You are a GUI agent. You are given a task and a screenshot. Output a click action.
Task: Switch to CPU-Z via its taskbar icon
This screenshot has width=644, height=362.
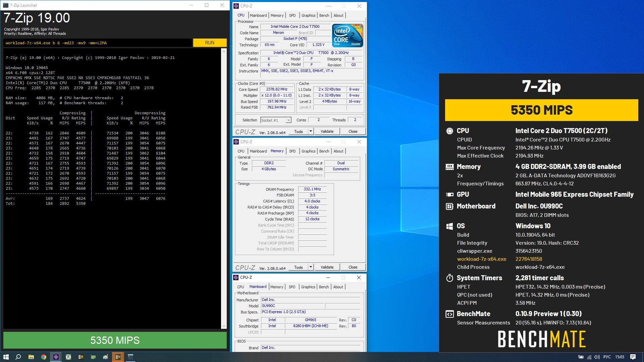point(56,357)
